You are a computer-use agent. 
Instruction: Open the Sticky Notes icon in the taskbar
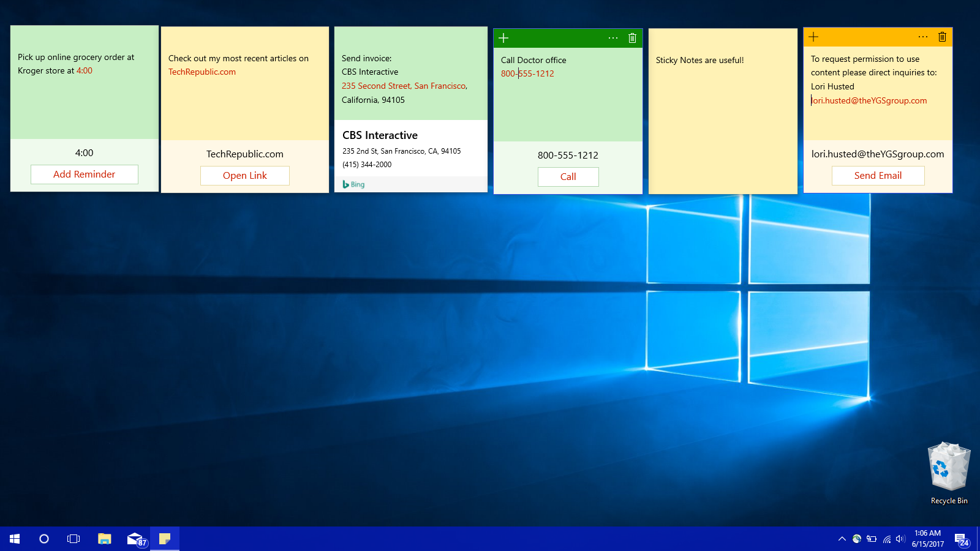pyautogui.click(x=164, y=539)
